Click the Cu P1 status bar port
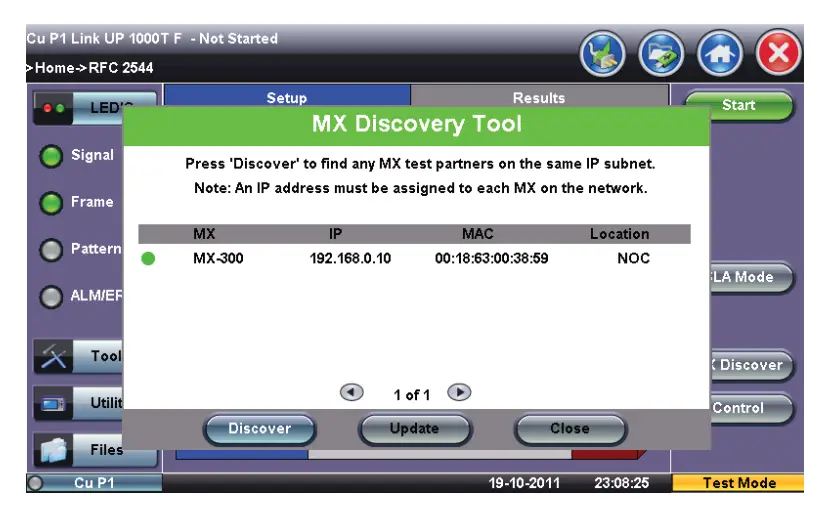 [94, 483]
